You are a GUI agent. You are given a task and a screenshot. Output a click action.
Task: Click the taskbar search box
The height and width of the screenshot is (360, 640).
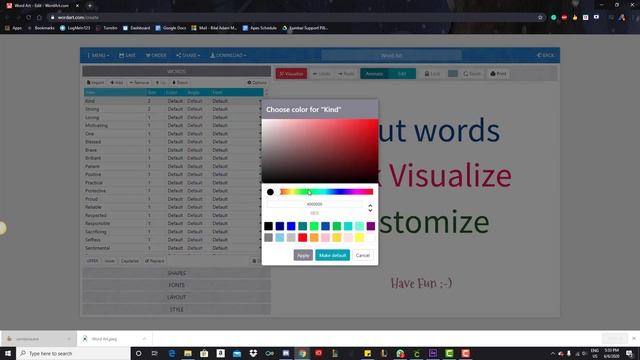[73, 353]
